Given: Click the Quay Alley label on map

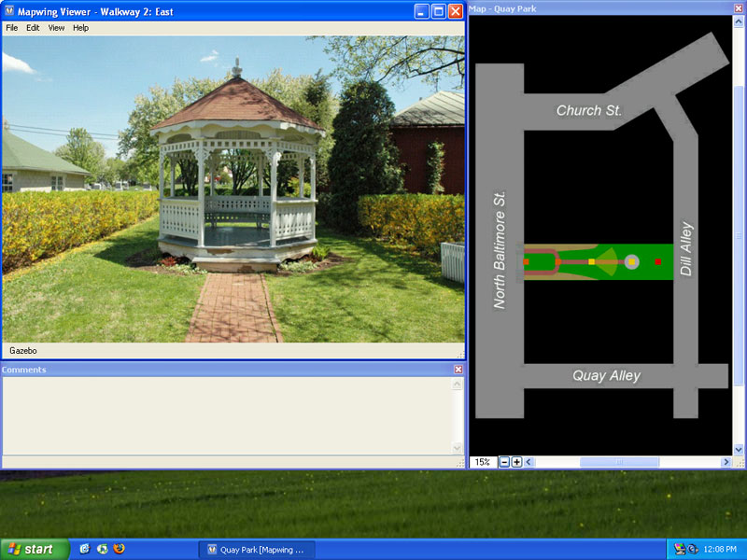Looking at the screenshot, I should click(606, 376).
